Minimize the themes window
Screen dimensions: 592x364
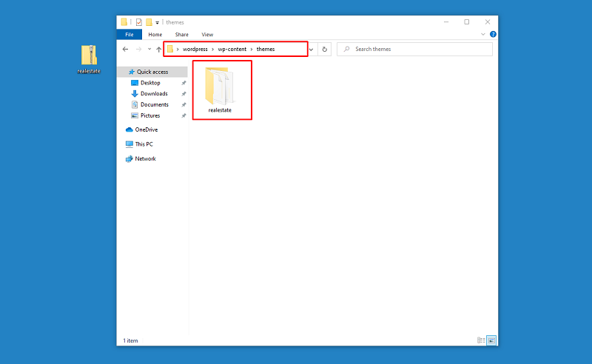(x=446, y=22)
